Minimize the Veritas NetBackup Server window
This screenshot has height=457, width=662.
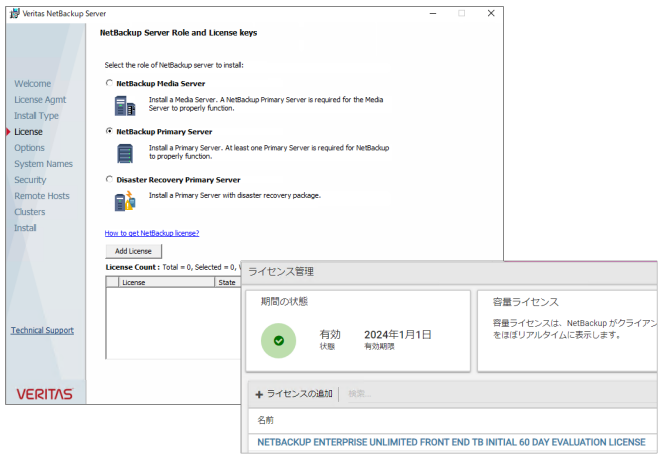click(x=433, y=14)
